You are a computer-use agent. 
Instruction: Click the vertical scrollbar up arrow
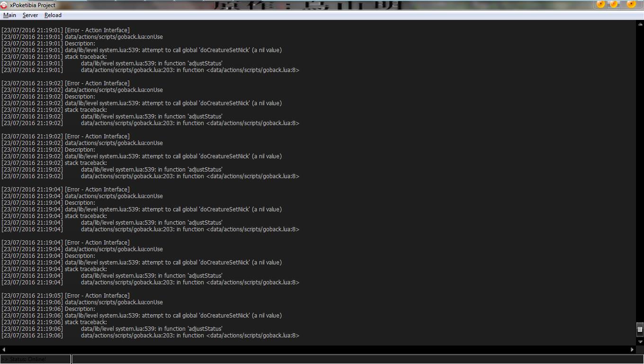[x=640, y=24]
